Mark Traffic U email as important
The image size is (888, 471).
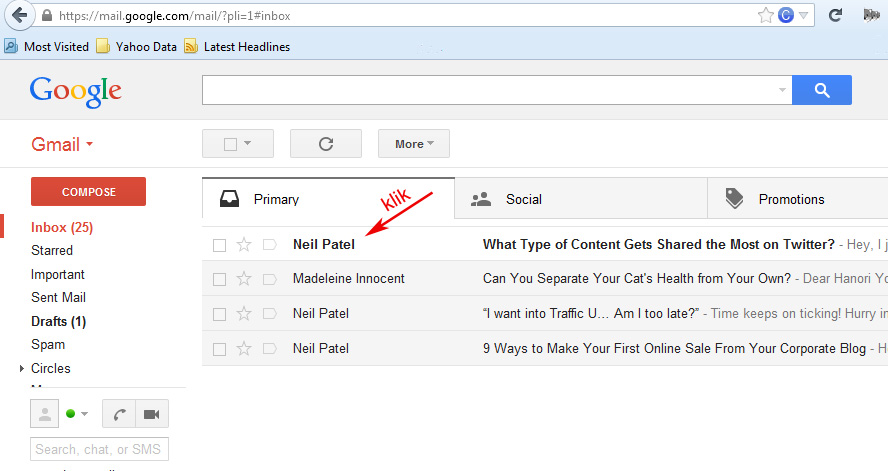tap(270, 314)
